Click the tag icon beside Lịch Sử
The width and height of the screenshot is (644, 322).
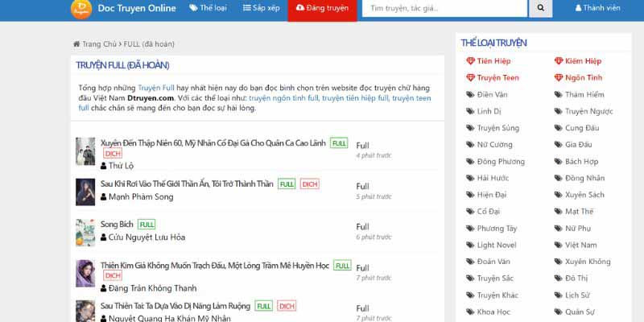click(558, 295)
